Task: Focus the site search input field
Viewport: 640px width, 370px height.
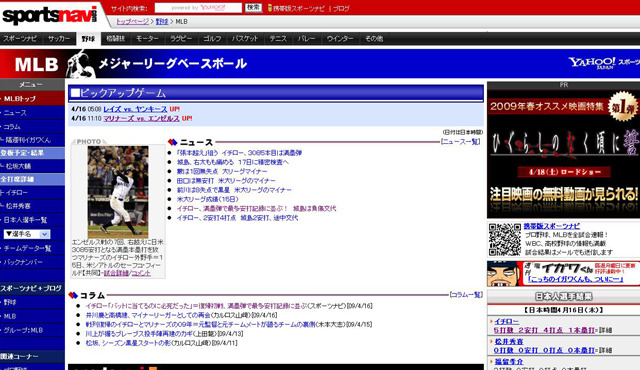Action: 198,8
